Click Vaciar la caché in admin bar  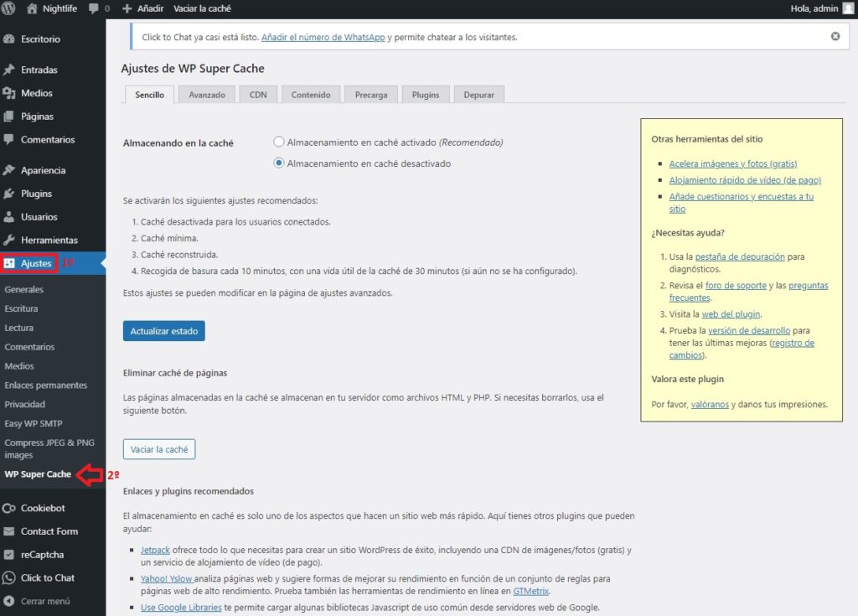point(202,8)
